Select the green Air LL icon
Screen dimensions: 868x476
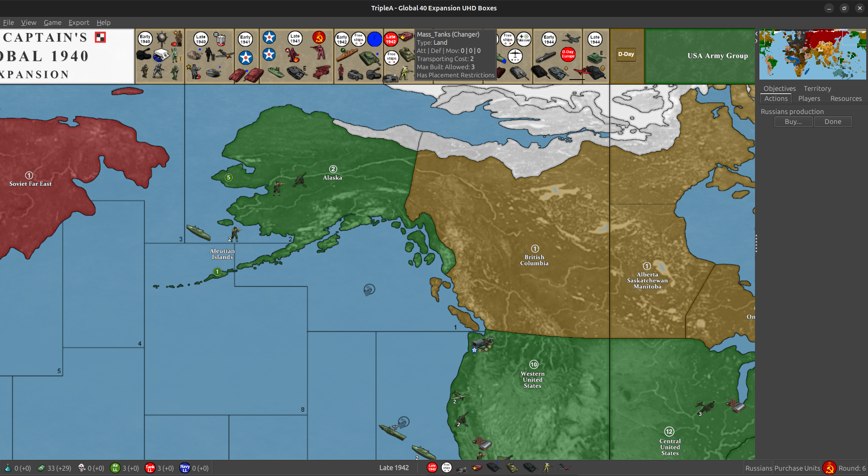click(116, 467)
